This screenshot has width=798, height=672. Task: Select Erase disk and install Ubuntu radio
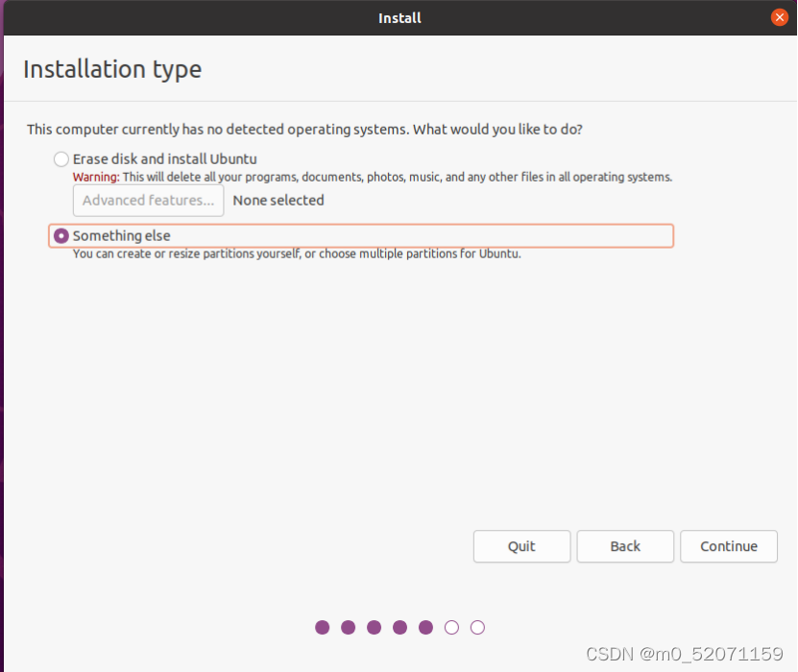click(61, 159)
